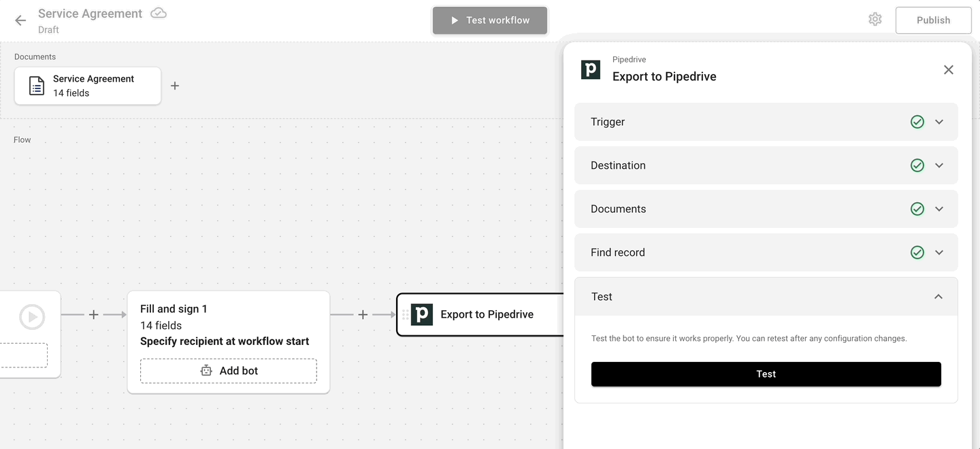The image size is (980, 449).
Task: Add step before Export to Pipedrive
Action: 363,314
